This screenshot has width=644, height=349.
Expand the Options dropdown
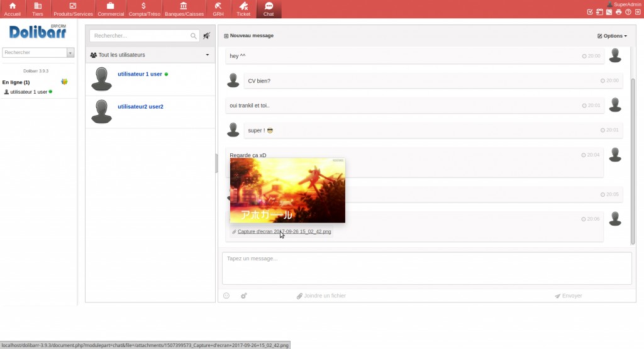coord(612,36)
